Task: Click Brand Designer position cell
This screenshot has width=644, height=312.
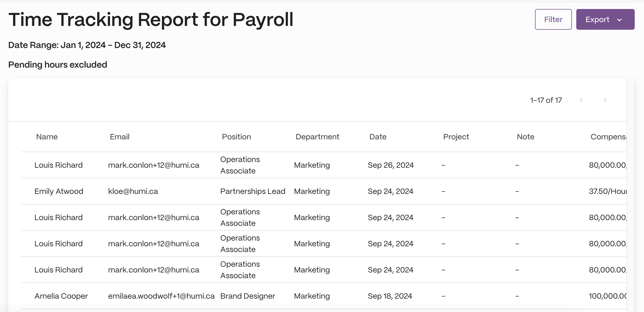Action: [x=247, y=296]
